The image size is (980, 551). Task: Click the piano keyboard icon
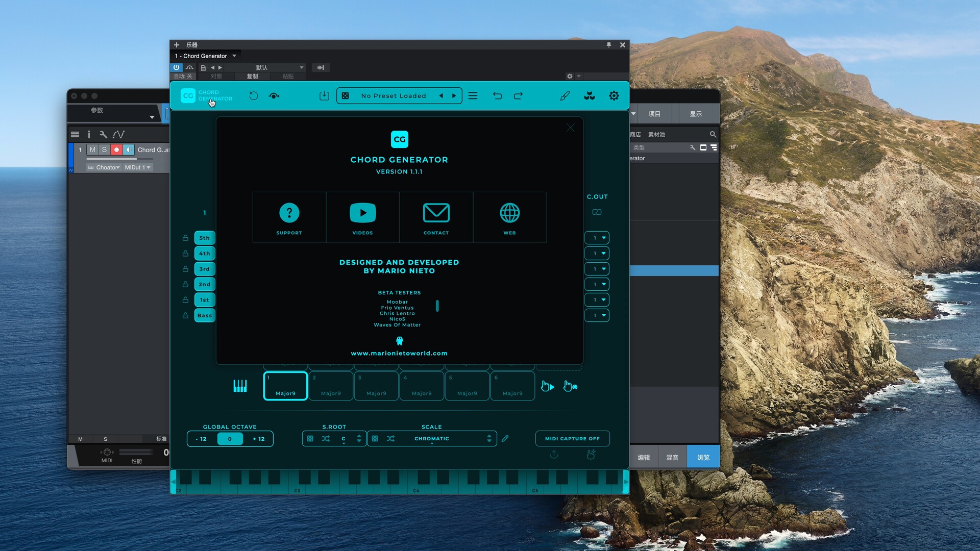tap(240, 386)
